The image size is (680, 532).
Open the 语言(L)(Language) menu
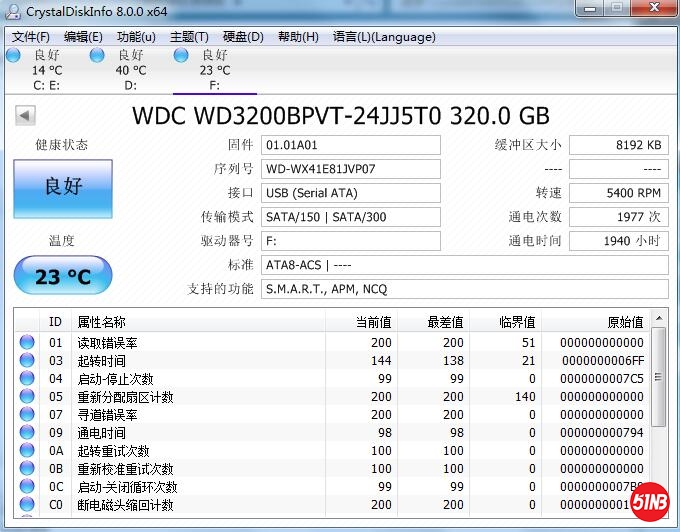[x=384, y=37]
